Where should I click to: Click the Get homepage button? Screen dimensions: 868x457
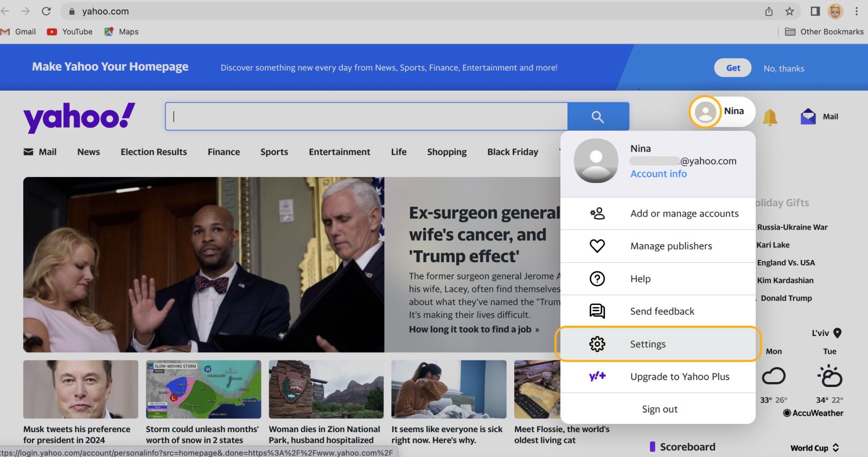click(x=733, y=68)
